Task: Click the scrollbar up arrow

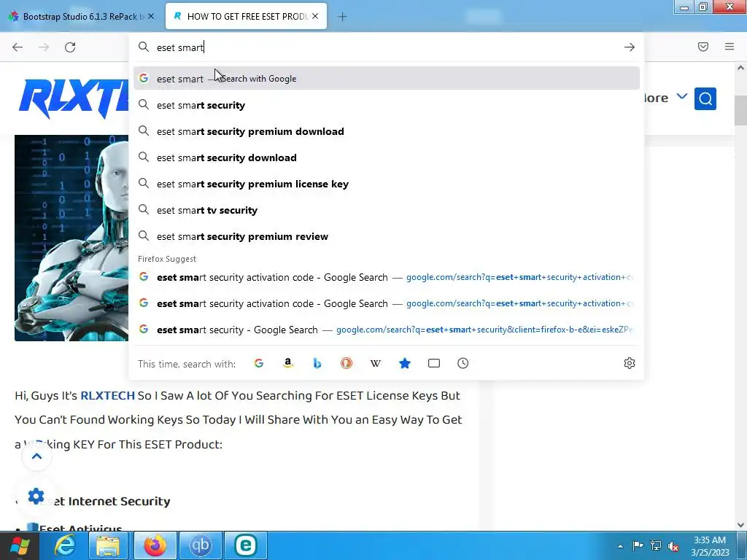Action: [741, 68]
